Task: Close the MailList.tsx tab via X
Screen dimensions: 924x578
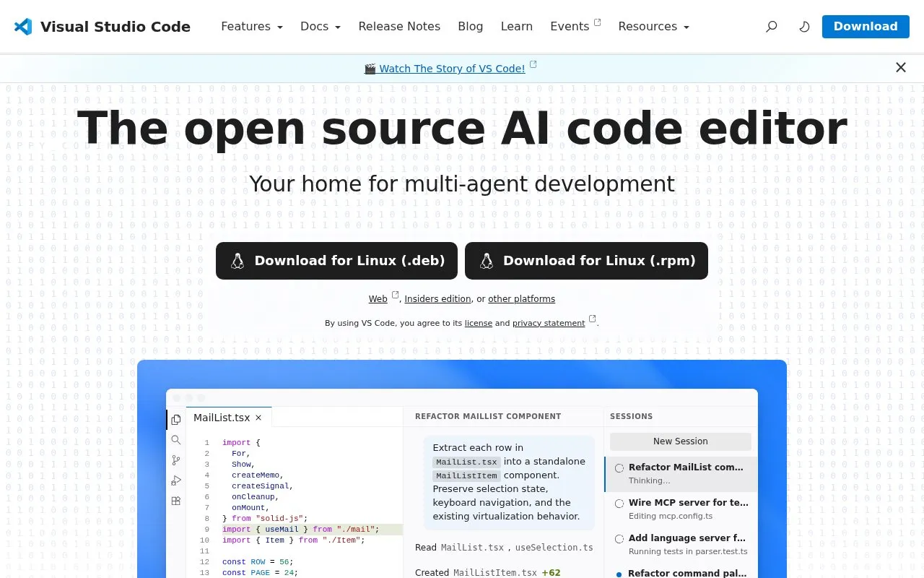Action: tap(258, 418)
